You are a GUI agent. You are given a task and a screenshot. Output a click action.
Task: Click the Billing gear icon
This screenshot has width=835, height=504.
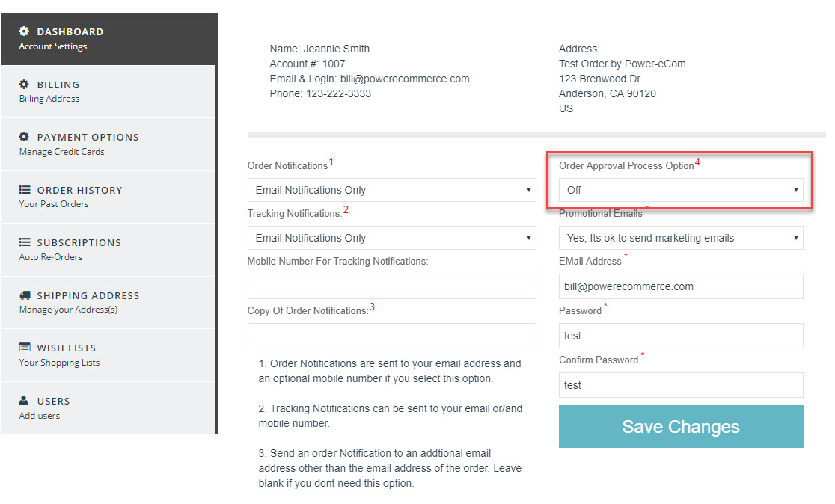coord(24,84)
